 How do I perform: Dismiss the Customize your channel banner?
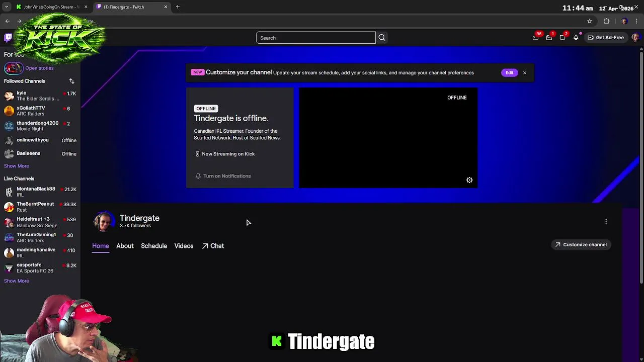click(x=525, y=72)
